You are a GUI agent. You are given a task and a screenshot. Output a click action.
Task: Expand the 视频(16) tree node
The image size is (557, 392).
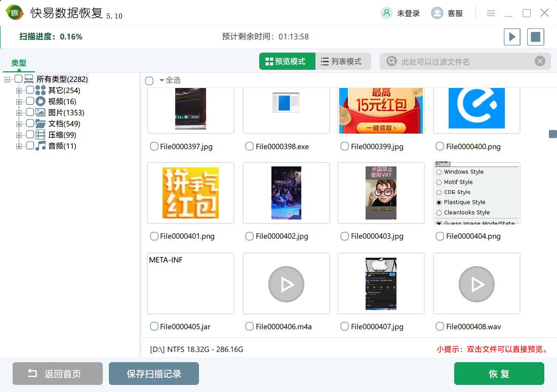click(19, 102)
